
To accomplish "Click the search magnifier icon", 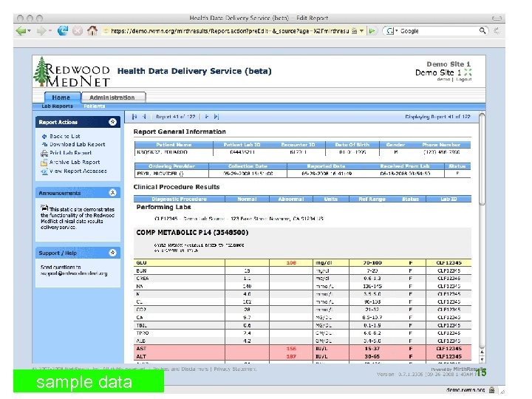I will point(482,31).
